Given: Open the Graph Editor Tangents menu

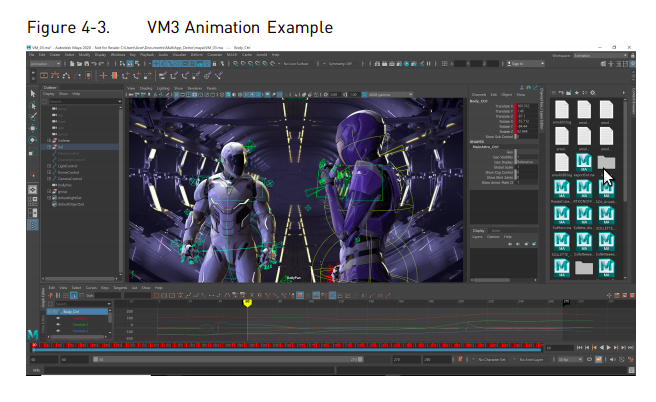Looking at the screenshot, I should (x=120, y=288).
